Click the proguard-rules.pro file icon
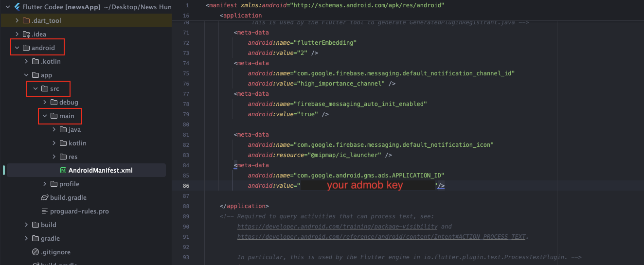The image size is (644, 265). (45, 211)
